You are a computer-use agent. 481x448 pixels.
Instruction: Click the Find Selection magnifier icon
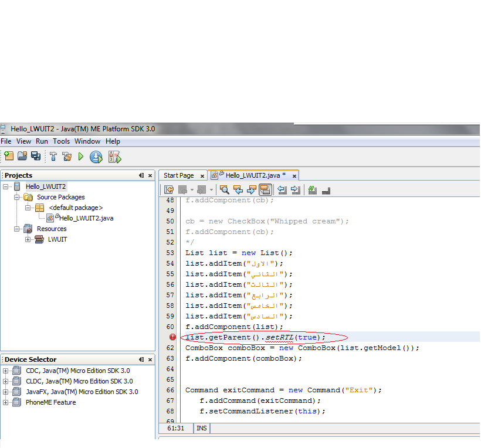pyautogui.click(x=225, y=190)
